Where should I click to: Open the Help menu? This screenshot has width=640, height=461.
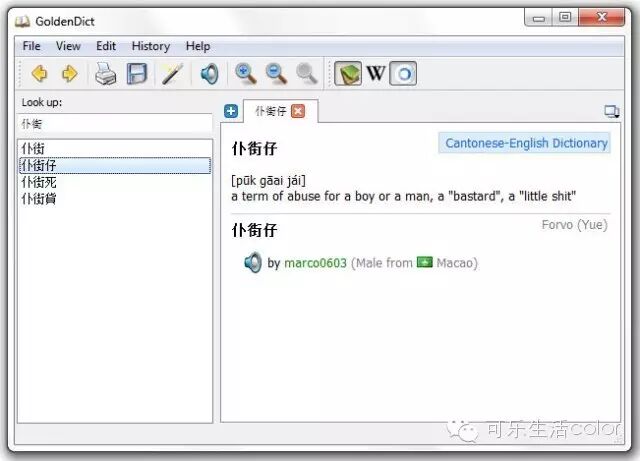click(x=198, y=46)
